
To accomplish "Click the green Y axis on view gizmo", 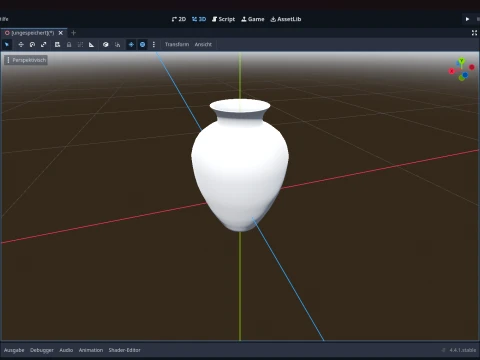I will 461,61.
